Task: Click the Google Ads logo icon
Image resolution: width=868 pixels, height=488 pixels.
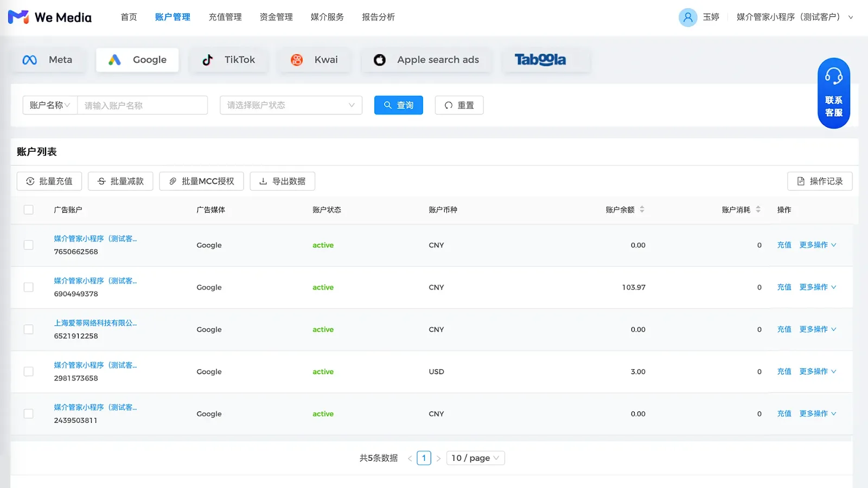Action: tap(114, 60)
